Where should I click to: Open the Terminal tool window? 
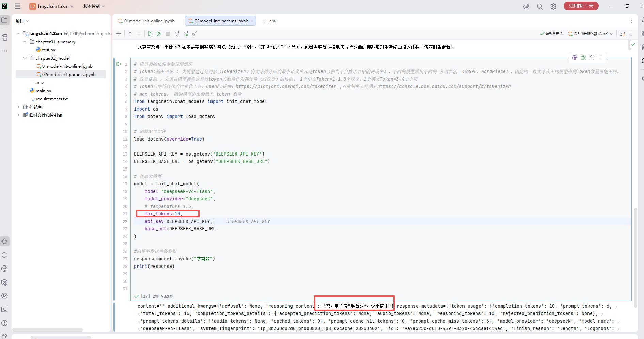tap(5, 309)
